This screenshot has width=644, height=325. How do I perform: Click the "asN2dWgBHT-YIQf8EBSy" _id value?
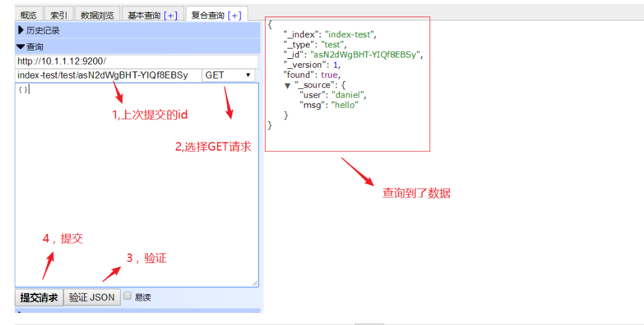click(366, 55)
